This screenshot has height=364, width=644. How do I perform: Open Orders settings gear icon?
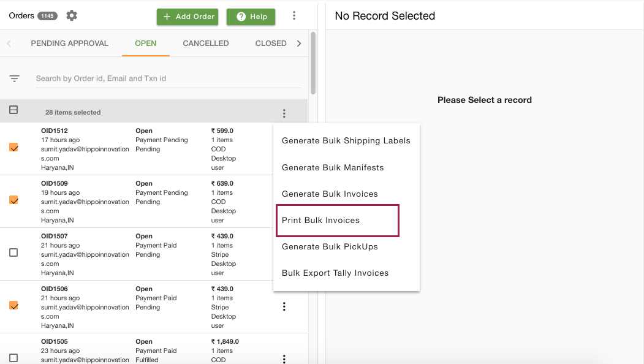[72, 15]
